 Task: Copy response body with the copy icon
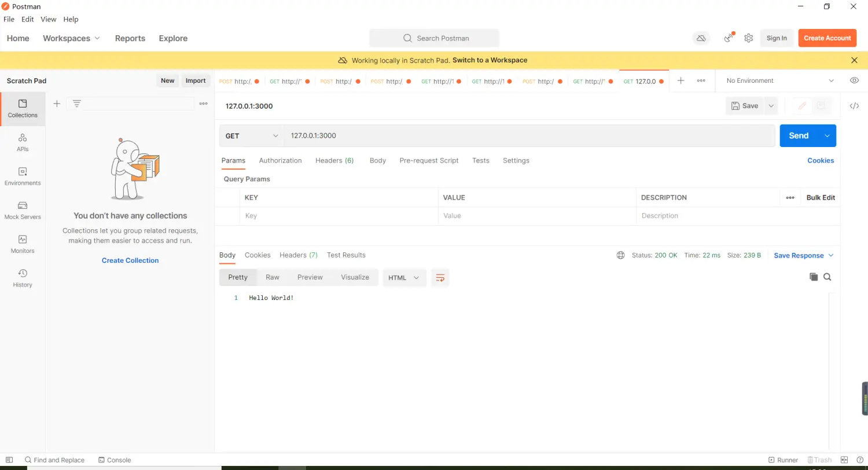coord(814,277)
